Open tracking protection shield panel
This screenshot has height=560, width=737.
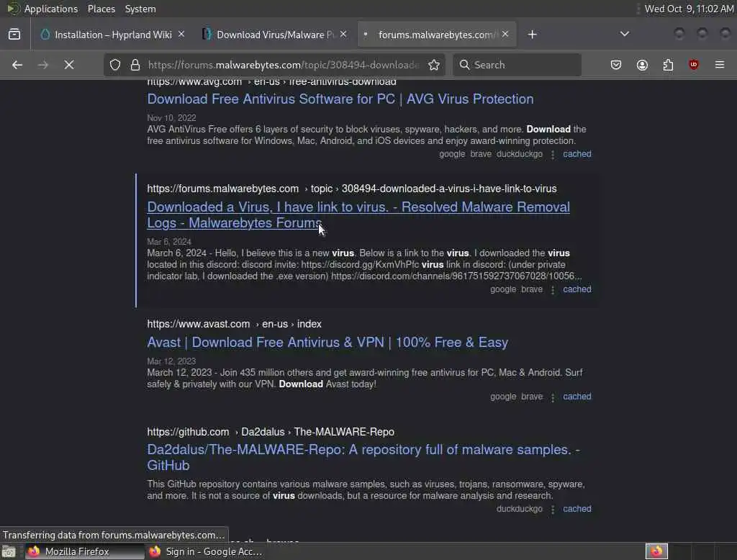point(115,65)
